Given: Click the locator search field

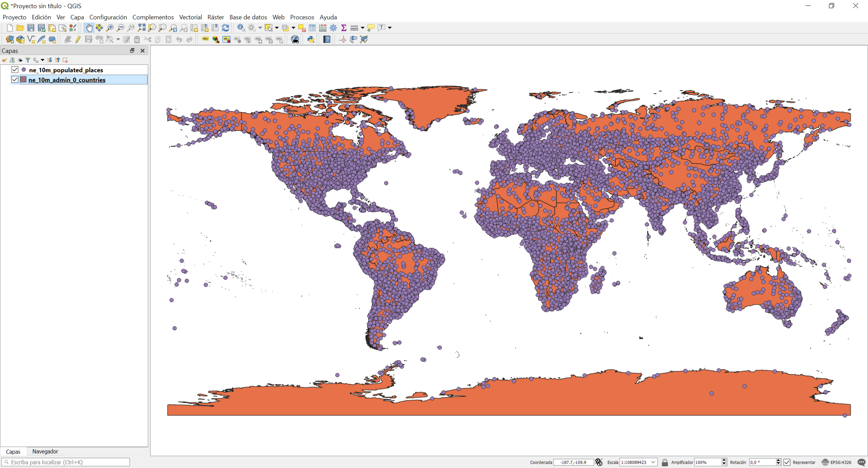Looking at the screenshot, I should (66, 462).
